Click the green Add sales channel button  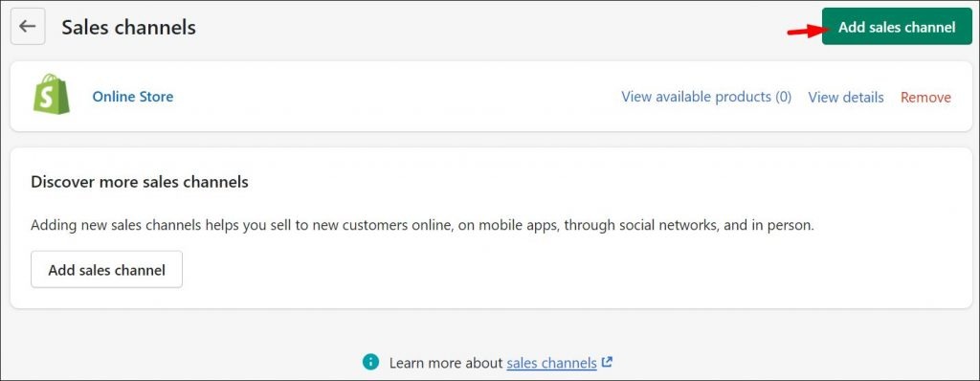(x=897, y=27)
